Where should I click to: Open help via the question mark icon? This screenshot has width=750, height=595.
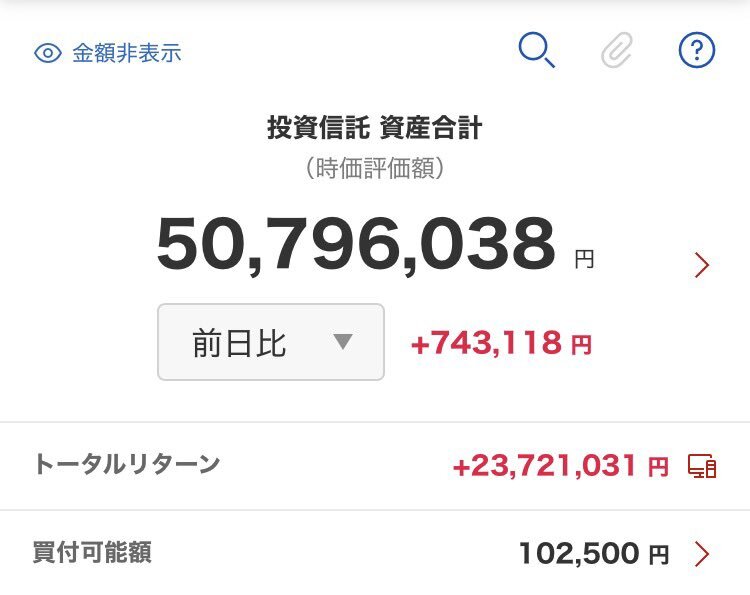[x=697, y=51]
